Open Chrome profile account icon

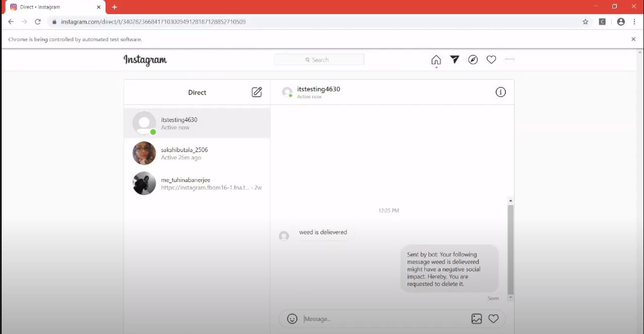[621, 22]
